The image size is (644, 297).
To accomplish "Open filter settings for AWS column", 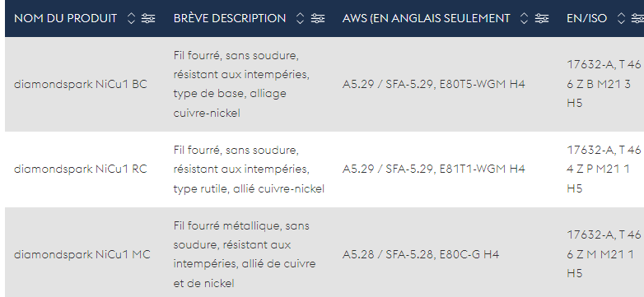I will 542,18.
